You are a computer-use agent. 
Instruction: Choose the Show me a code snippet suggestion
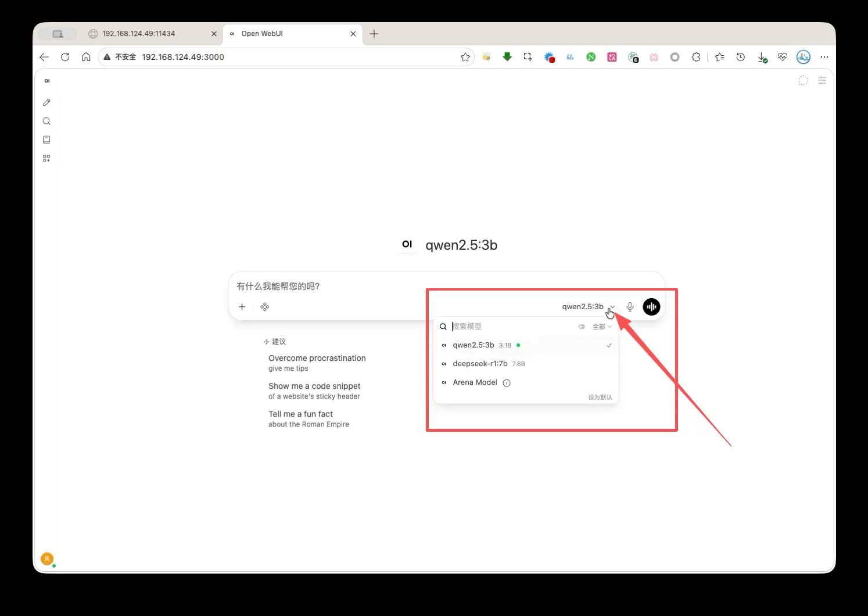coord(314,391)
